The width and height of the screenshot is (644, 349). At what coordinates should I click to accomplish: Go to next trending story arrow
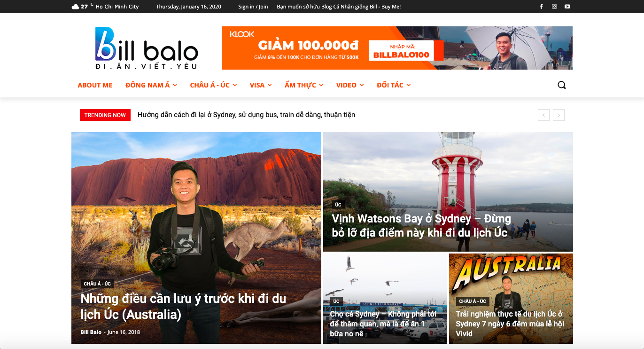559,115
